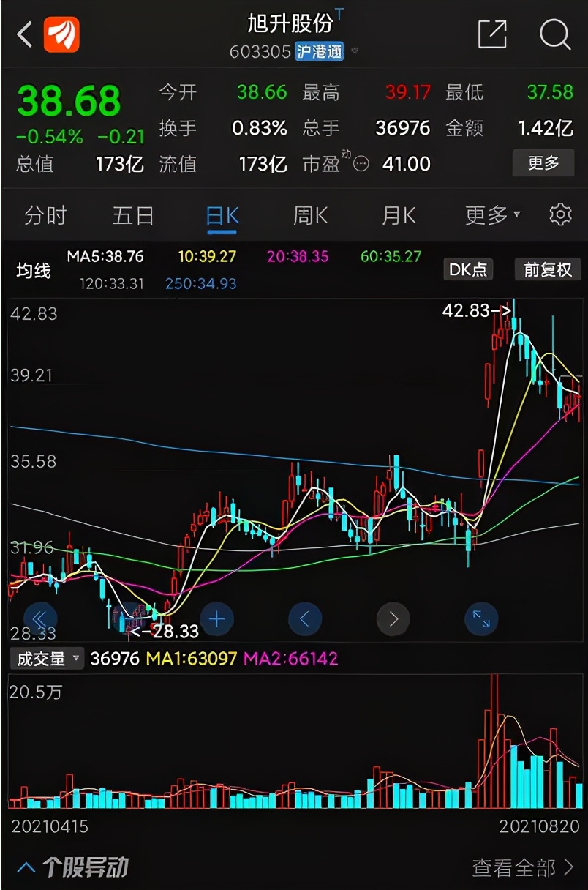Tap the fullscreen expand icon on the chart
Screen dimensions: 588x890
point(481,618)
